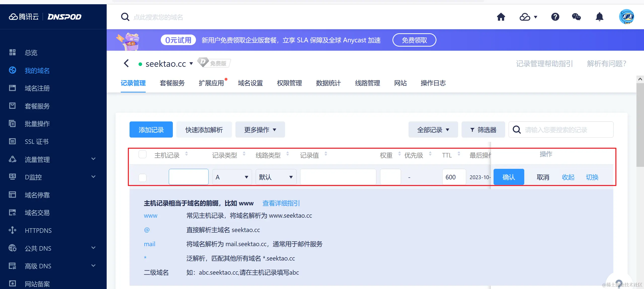Expand the 更多操作 dropdown
Screen dimensions: 644x289
point(260,130)
